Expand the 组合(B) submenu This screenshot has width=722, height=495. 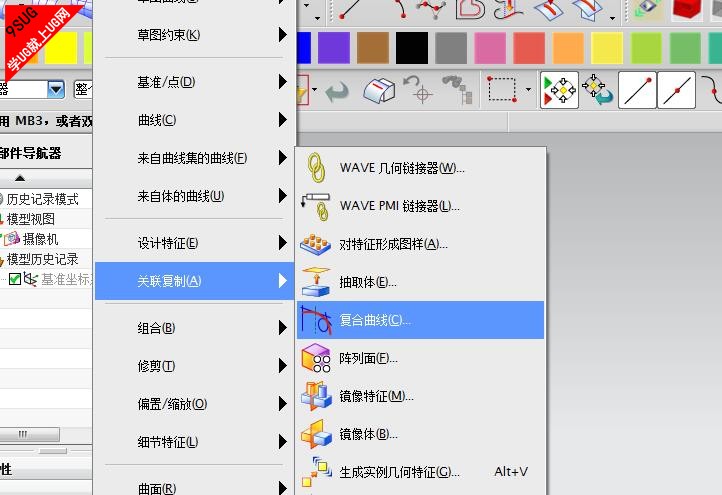[x=194, y=328]
